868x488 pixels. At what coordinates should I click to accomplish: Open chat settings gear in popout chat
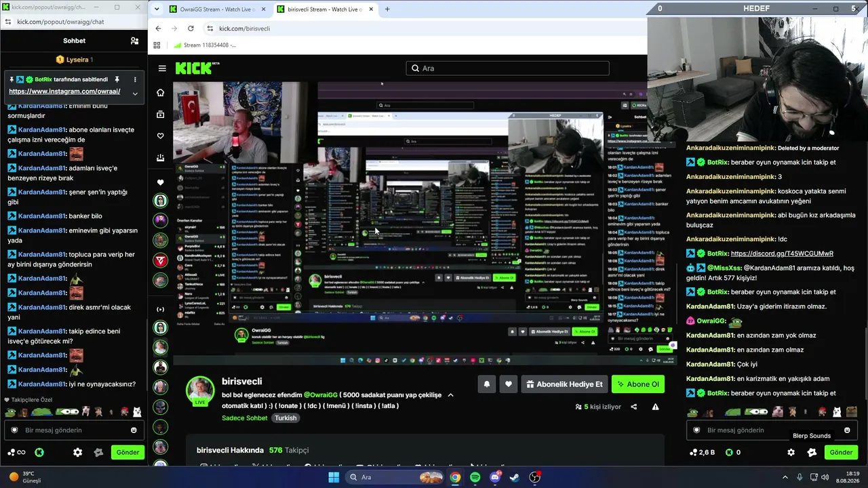[78, 452]
